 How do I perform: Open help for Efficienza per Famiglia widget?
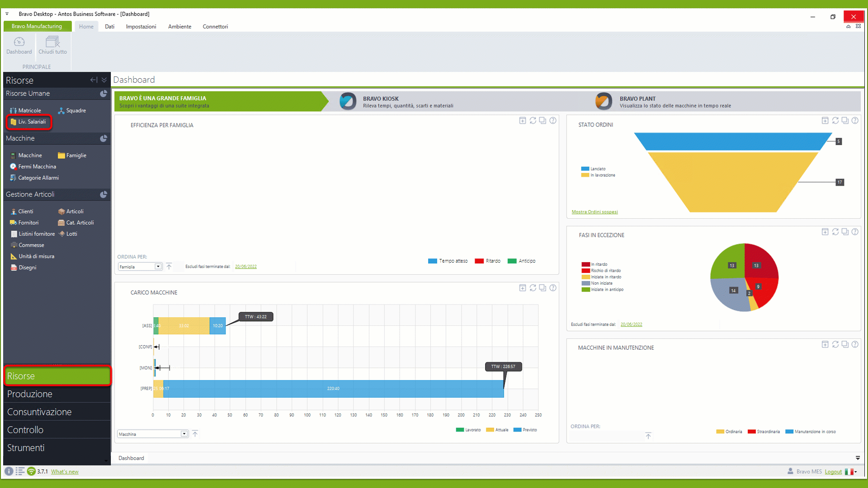[x=553, y=121]
